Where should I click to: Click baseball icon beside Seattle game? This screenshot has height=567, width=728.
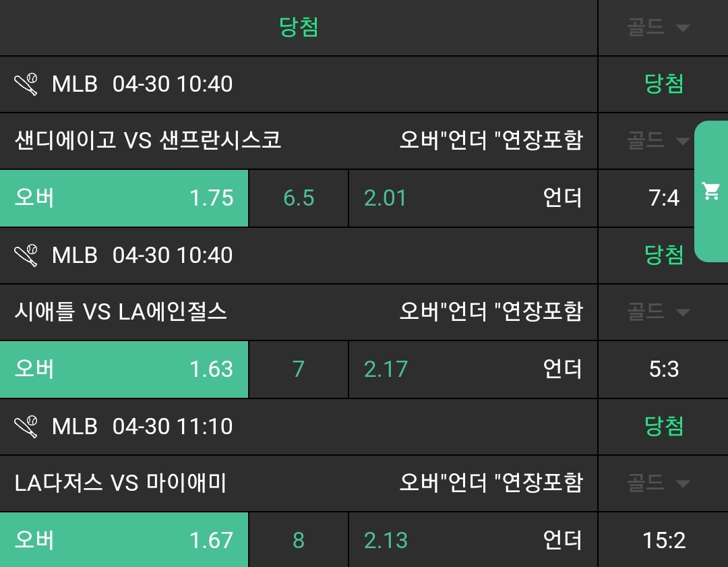tap(26, 256)
